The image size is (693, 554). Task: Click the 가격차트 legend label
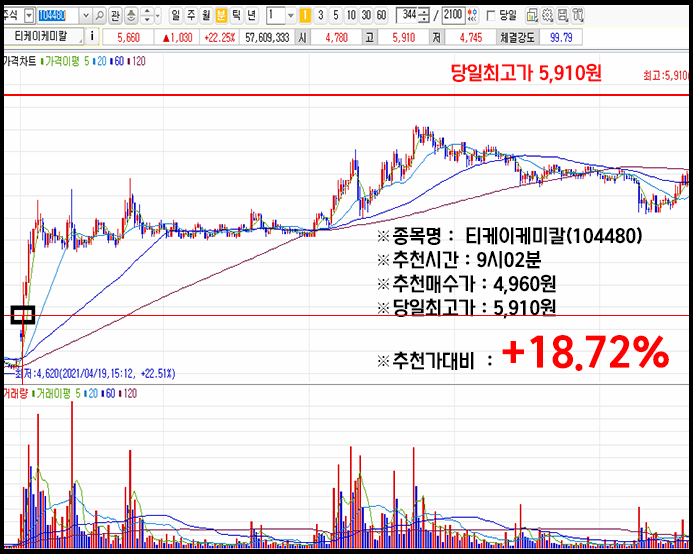(x=19, y=61)
